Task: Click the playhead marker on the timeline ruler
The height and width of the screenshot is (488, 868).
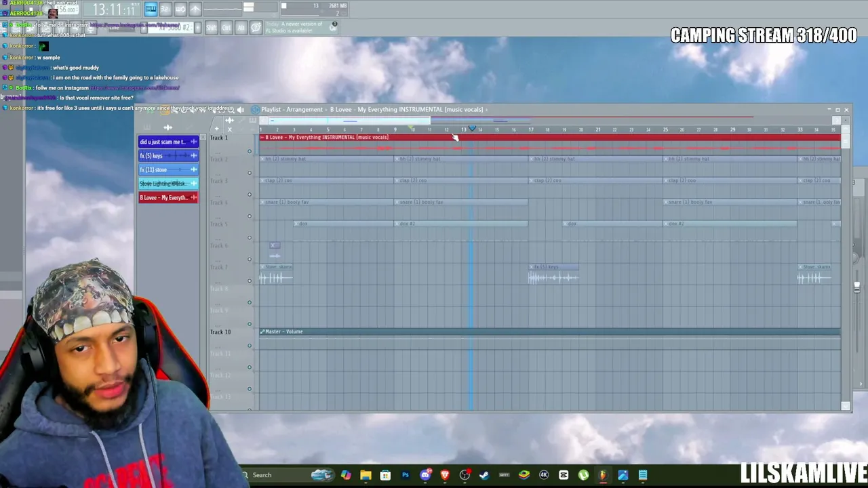Action: (x=472, y=128)
